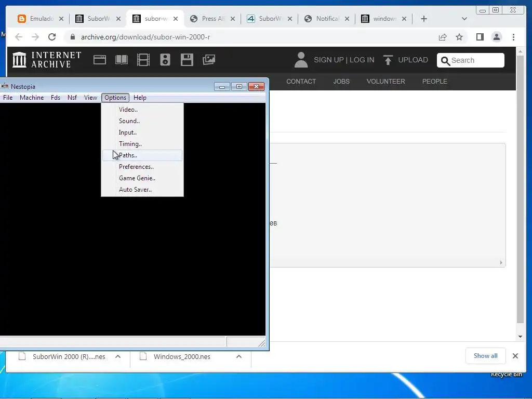This screenshot has height=399, width=532.
Task: Open the Software floppy disk icon
Action: coord(187,60)
